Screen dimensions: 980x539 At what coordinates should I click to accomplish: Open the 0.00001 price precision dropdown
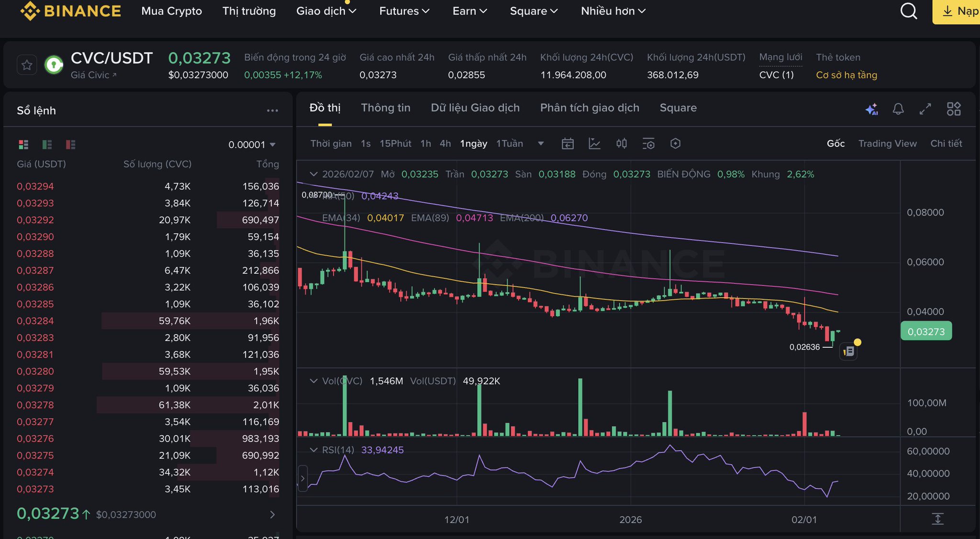tap(252, 144)
